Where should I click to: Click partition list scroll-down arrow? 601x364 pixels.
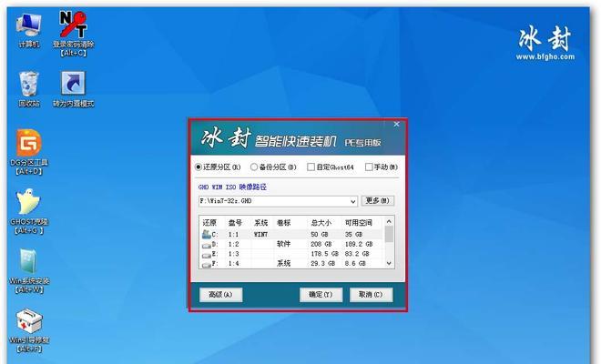click(x=389, y=263)
